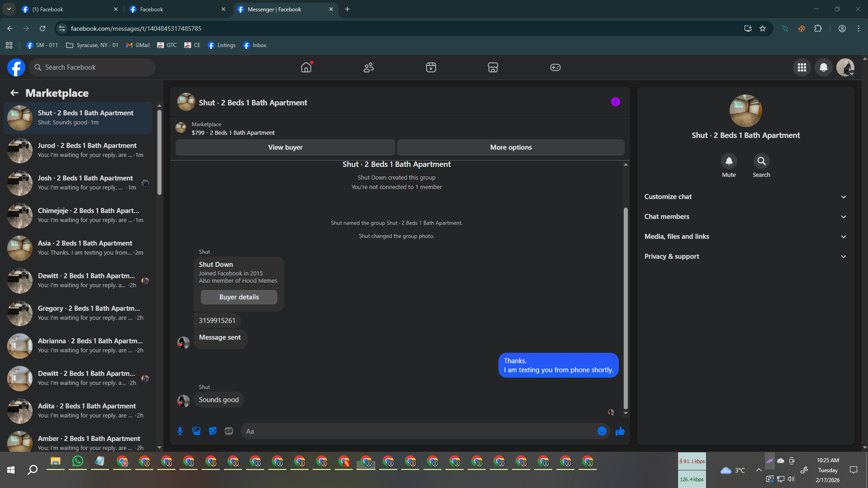The height and width of the screenshot is (488, 868).
Task: Open Chrome extensions puzzle icon
Action: [818, 28]
